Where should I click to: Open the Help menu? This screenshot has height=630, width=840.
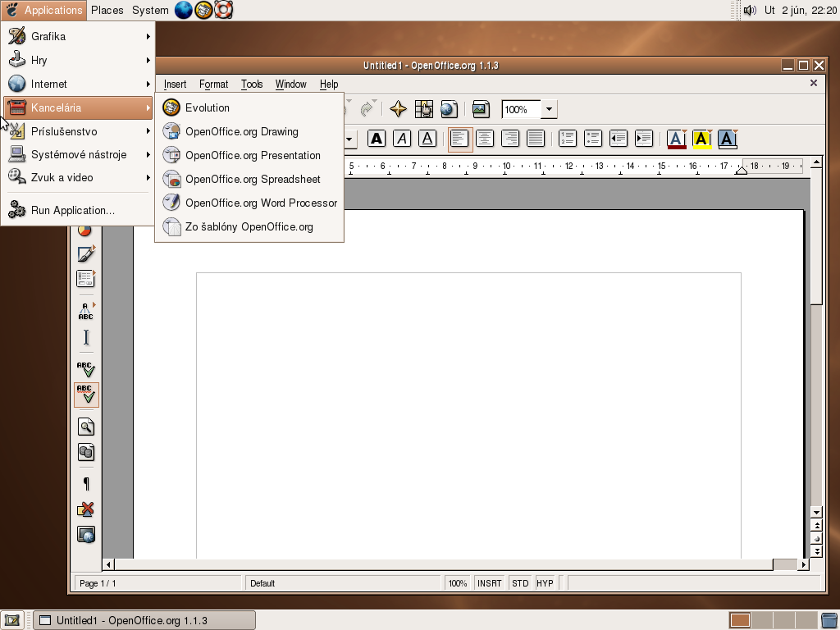[x=329, y=84]
